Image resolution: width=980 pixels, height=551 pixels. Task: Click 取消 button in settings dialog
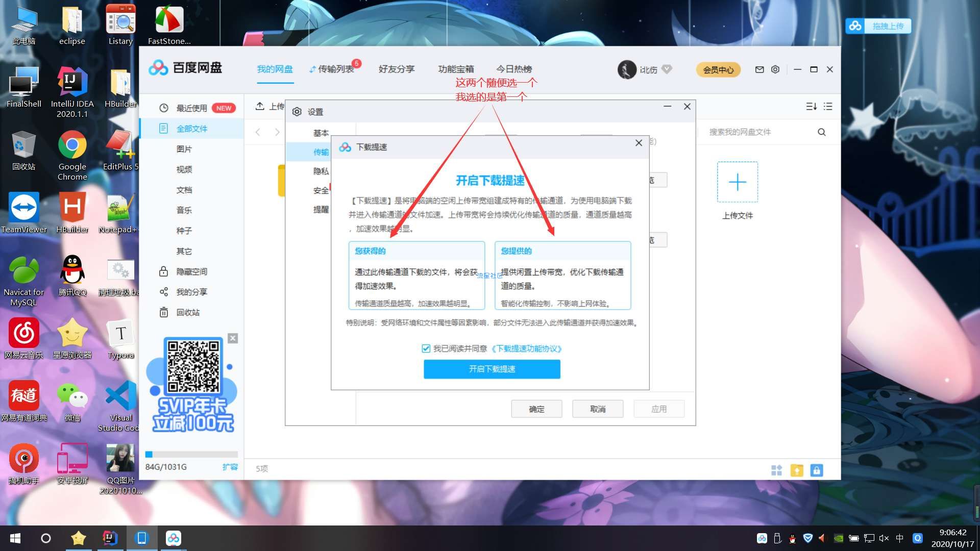coord(598,409)
